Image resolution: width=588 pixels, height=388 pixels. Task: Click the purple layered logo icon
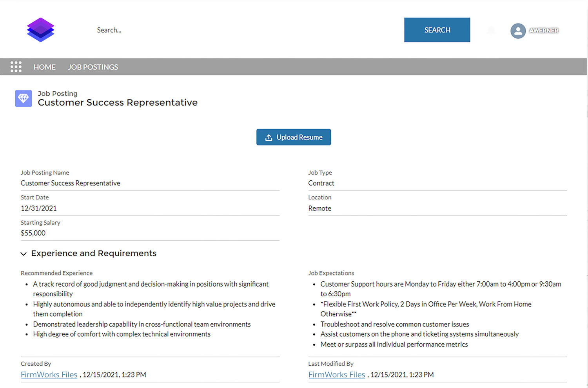[40, 30]
